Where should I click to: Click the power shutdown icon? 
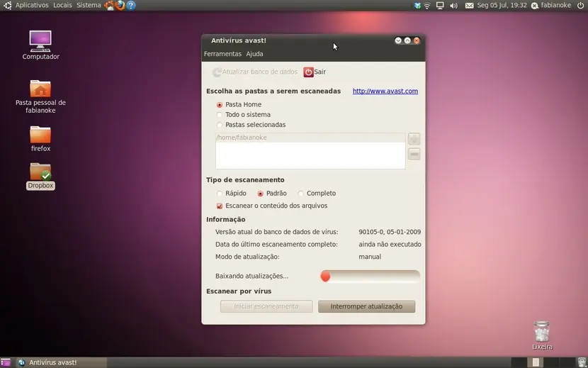580,5
